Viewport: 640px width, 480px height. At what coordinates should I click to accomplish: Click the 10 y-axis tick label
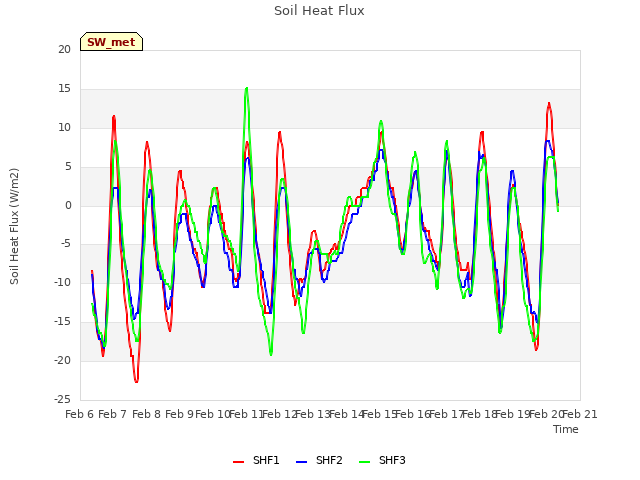tap(64, 128)
